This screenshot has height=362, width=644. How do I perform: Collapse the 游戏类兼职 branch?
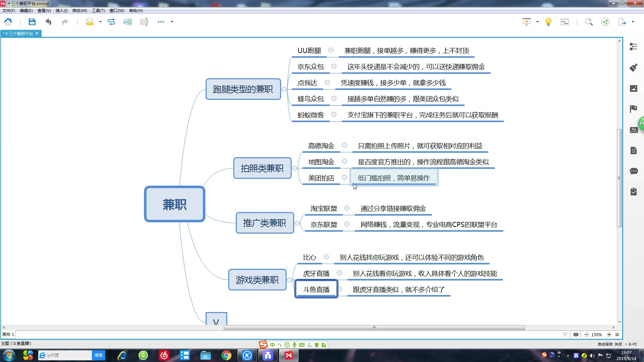click(x=290, y=280)
